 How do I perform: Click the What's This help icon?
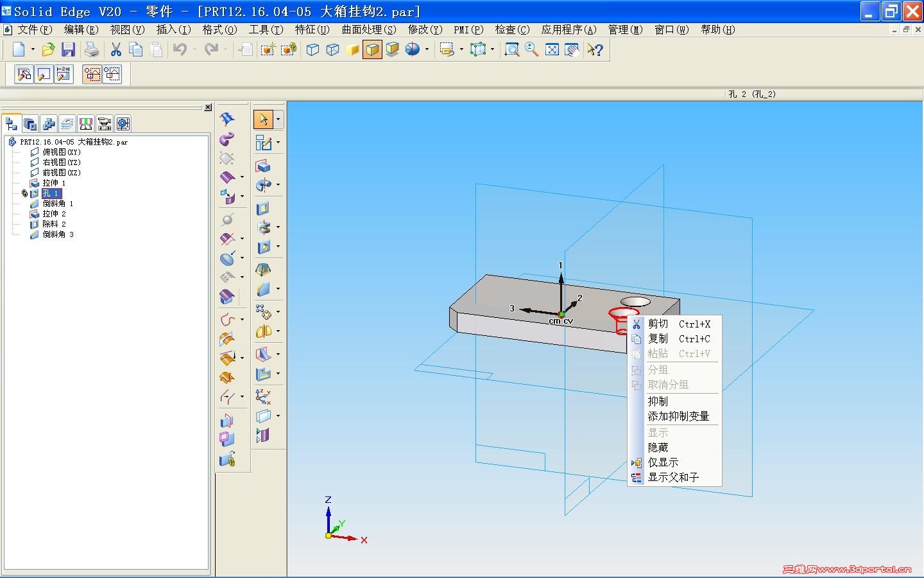point(595,49)
